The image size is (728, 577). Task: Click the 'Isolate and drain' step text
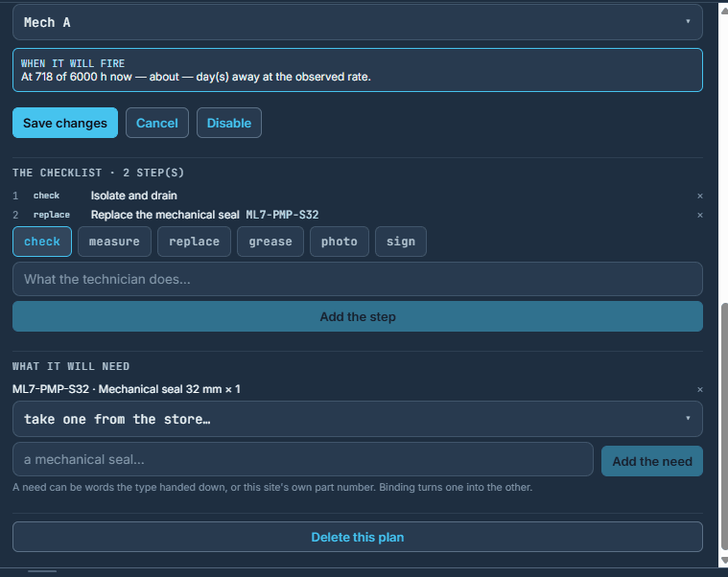[133, 196]
